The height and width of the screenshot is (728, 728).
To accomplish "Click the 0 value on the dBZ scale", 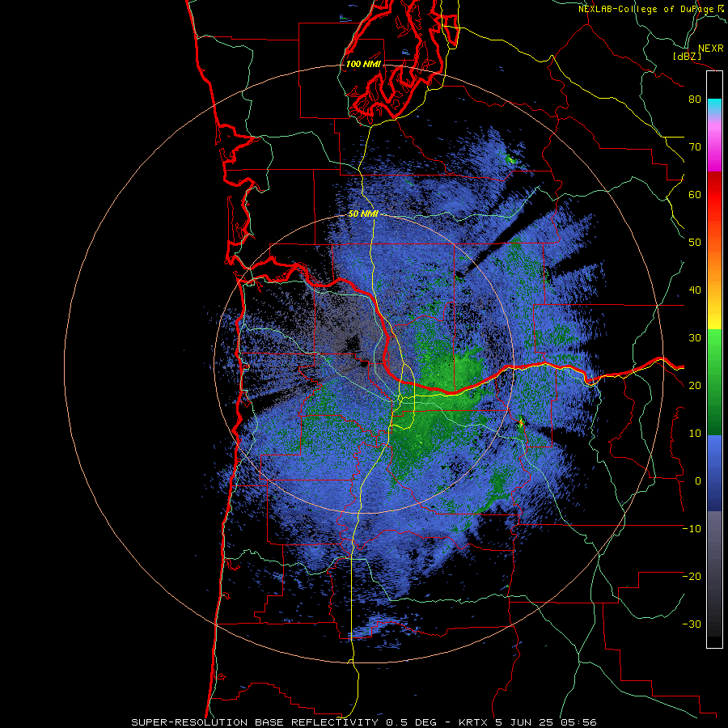I will 697,481.
